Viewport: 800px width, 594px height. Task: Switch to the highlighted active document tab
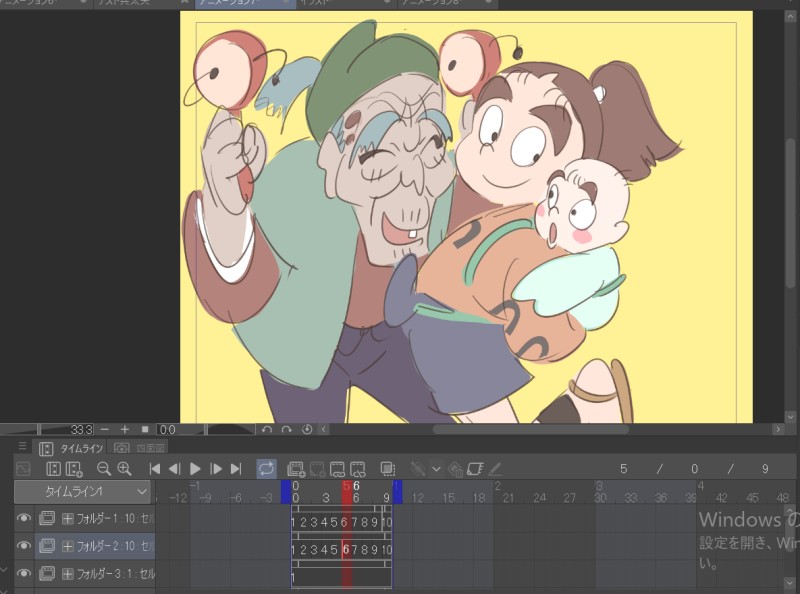click(x=245, y=4)
